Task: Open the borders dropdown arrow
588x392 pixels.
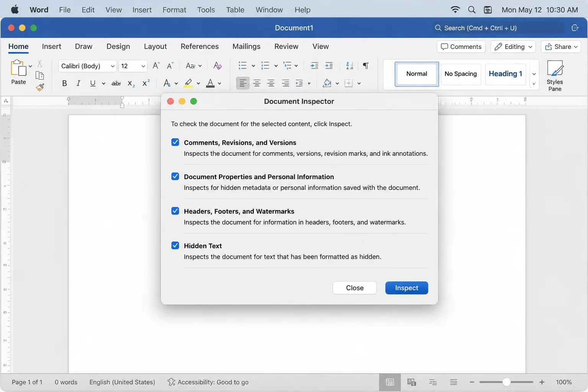Action: [359, 83]
